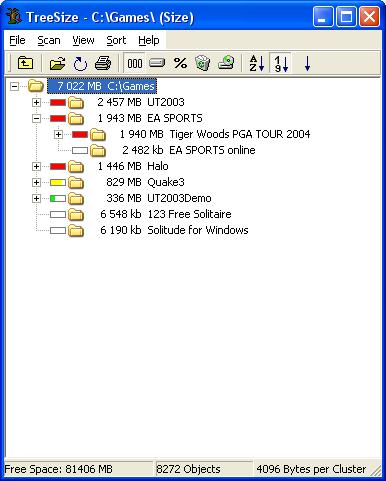Expand the Tiger Woods PGA TOUR 2004 node
The width and height of the screenshot is (386, 481).
coord(58,134)
